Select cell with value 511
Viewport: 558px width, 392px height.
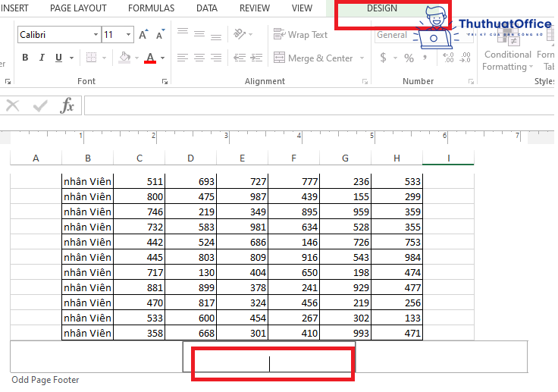(139, 181)
